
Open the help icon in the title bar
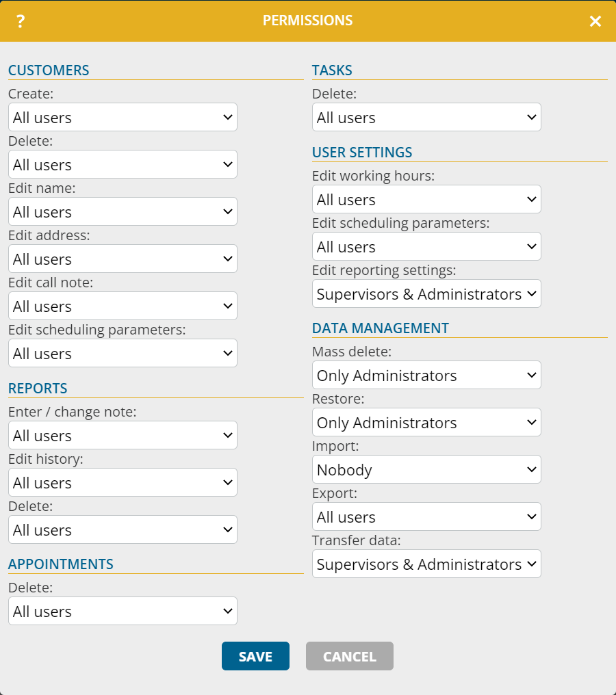pyautogui.click(x=20, y=21)
